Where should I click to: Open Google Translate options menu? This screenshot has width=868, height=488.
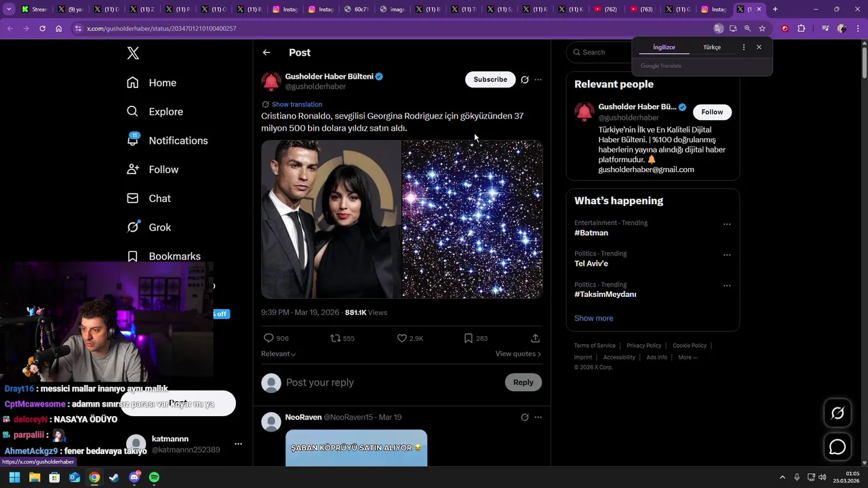pos(744,47)
